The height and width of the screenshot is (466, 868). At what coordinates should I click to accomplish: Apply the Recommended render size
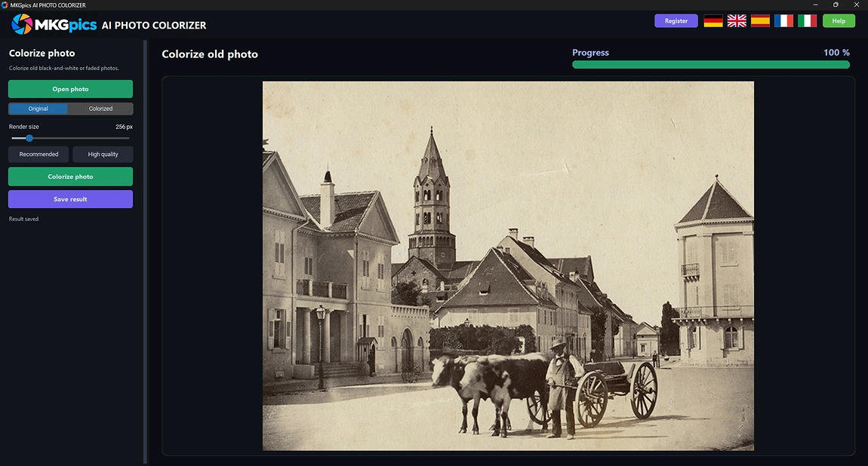pyautogui.click(x=38, y=155)
